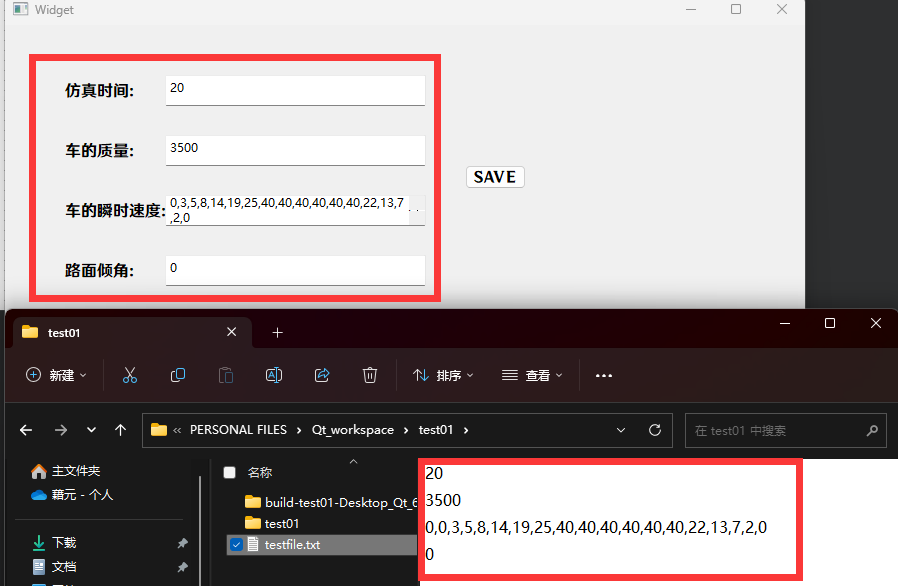
Task: Click the 车的质量 input field containing 3500
Action: [x=295, y=149]
